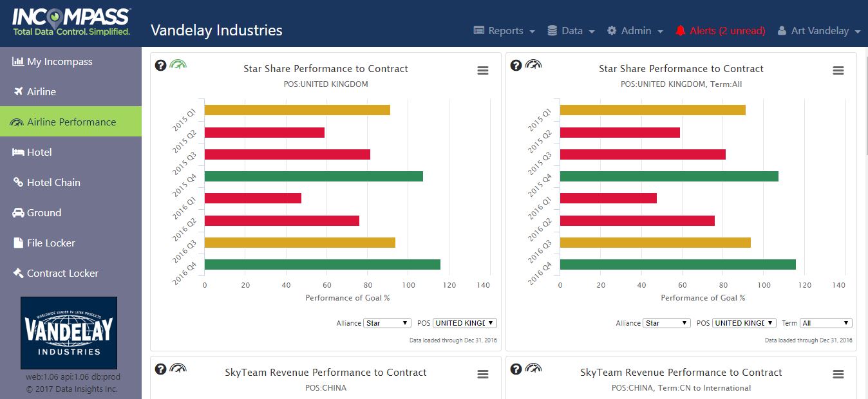Click the green 2016 Q4 bar in left chart
This screenshot has height=399, width=868.
pyautogui.click(x=322, y=264)
